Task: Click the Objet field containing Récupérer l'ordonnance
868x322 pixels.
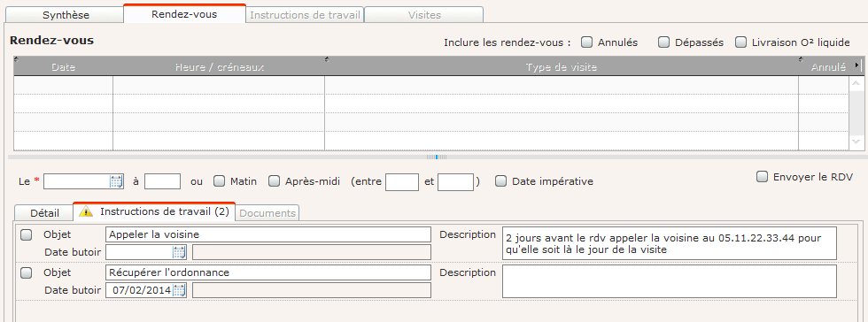Action: click(x=267, y=272)
